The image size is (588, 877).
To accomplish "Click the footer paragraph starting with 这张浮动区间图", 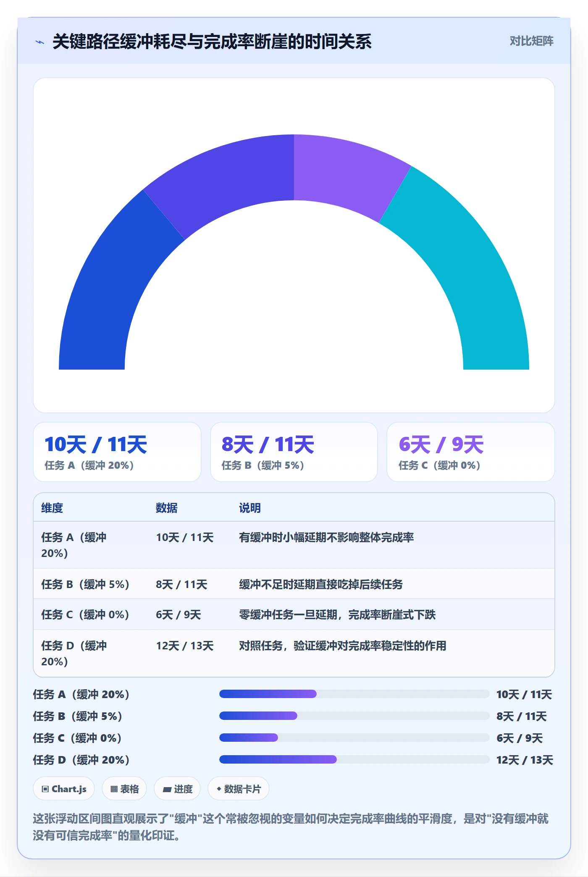I will tap(291, 827).
